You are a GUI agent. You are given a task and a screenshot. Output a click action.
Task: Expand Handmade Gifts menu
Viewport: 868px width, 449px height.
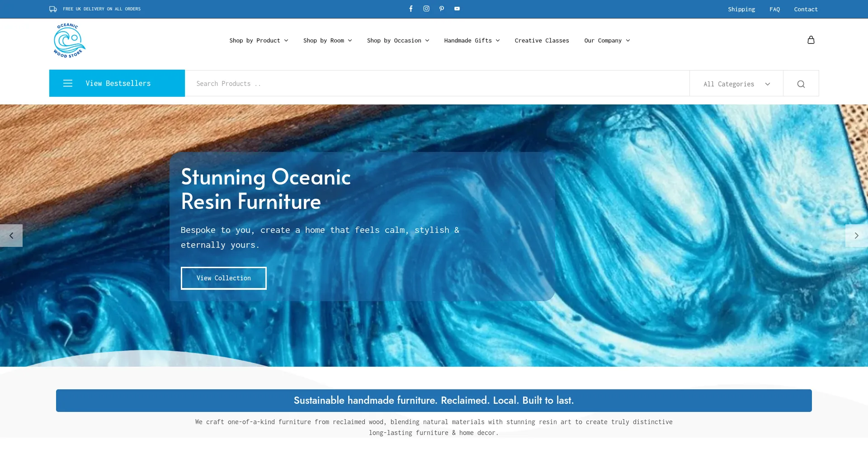pyautogui.click(x=472, y=41)
